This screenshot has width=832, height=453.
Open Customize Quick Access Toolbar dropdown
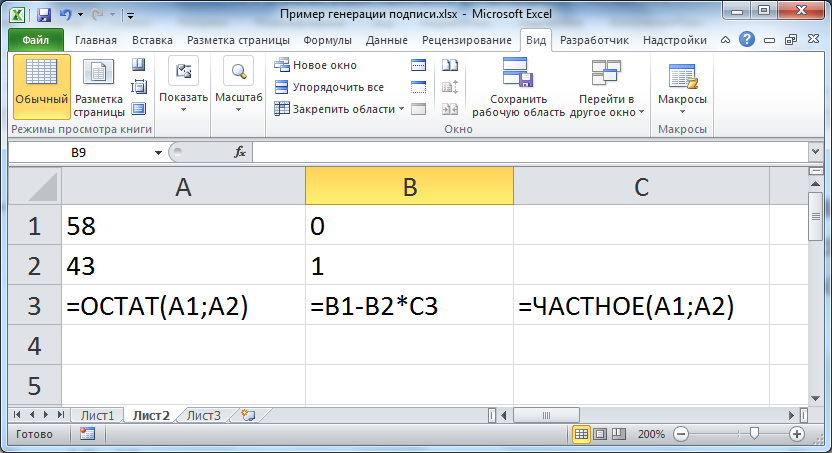coord(130,15)
